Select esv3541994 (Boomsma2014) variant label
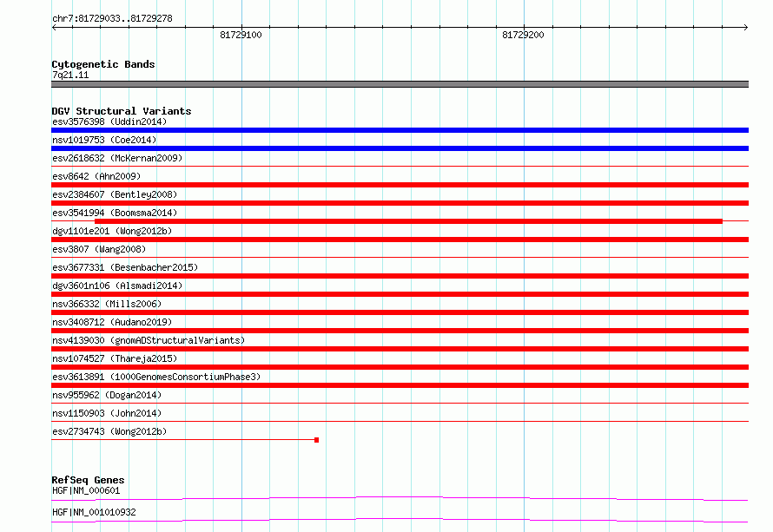This screenshot has width=773, height=532. 115,213
